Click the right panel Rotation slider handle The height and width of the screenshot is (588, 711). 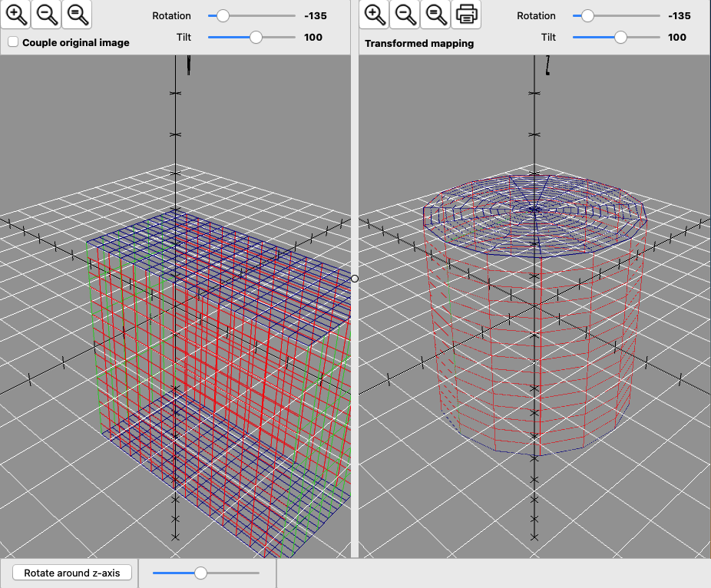pyautogui.click(x=587, y=15)
